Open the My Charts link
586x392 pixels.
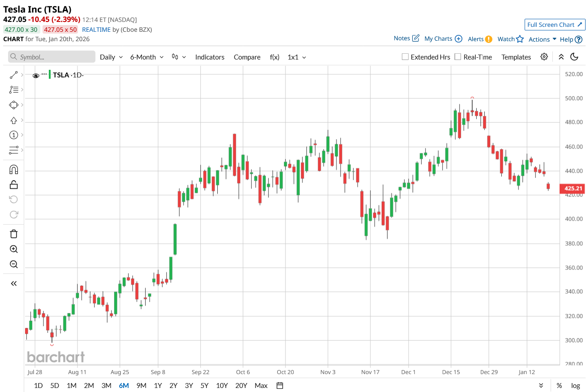coord(443,39)
